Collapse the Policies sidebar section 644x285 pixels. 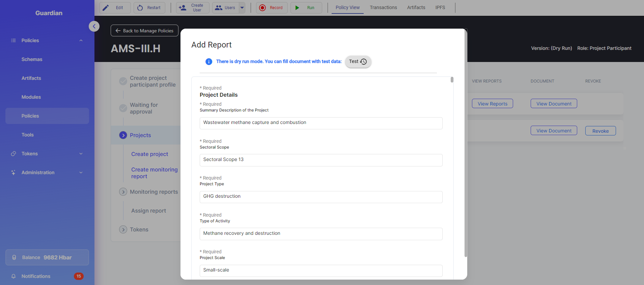(81, 40)
